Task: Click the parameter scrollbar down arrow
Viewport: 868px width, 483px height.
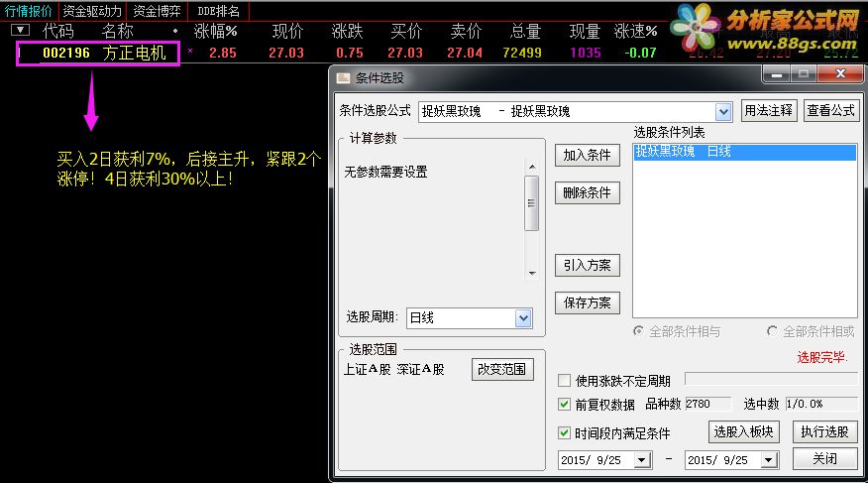Action: coord(531,273)
